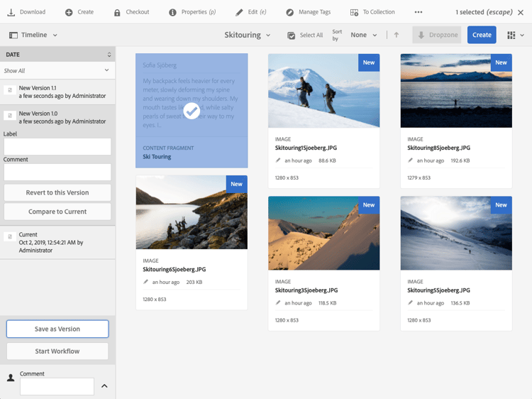
Task: Click the version Comment input field
Action: pos(57,172)
